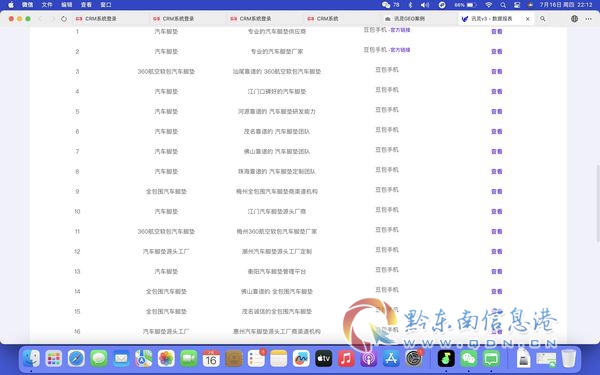Viewport: 600px width, 375px height.
Task: Open 查看 for row 14
Action: coord(497,292)
